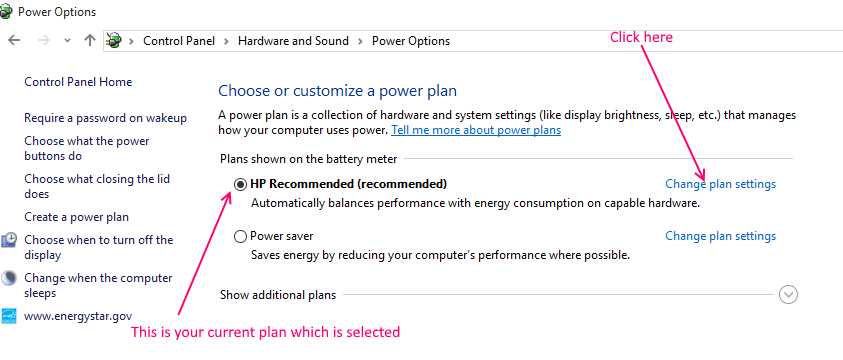Open Hardware and Sound breadcrumb
The width and height of the screenshot is (843, 360).
[x=294, y=41]
